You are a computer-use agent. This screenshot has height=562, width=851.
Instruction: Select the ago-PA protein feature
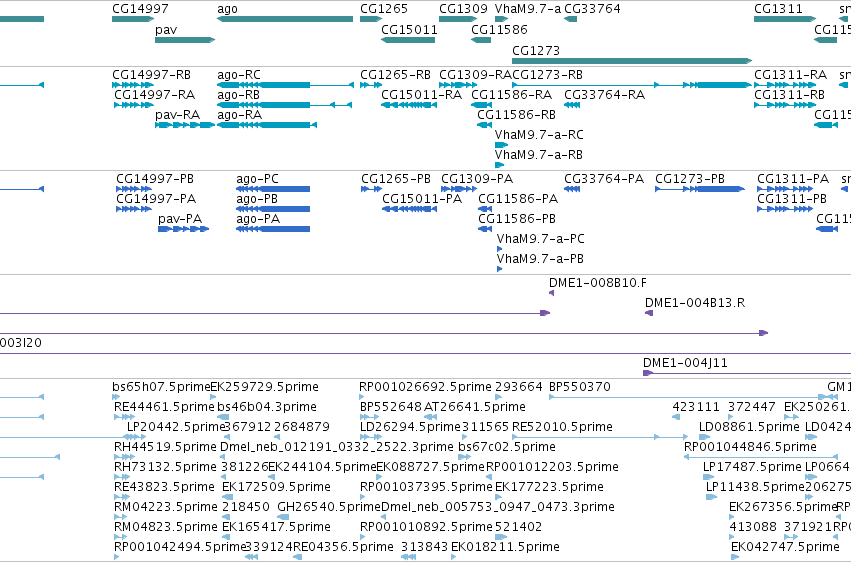tap(273, 229)
